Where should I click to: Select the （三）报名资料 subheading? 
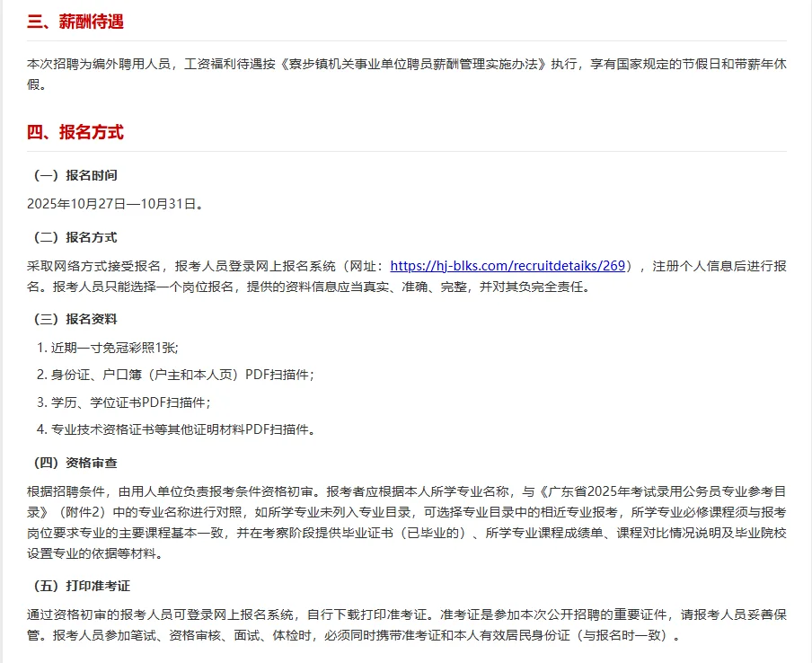(75, 319)
